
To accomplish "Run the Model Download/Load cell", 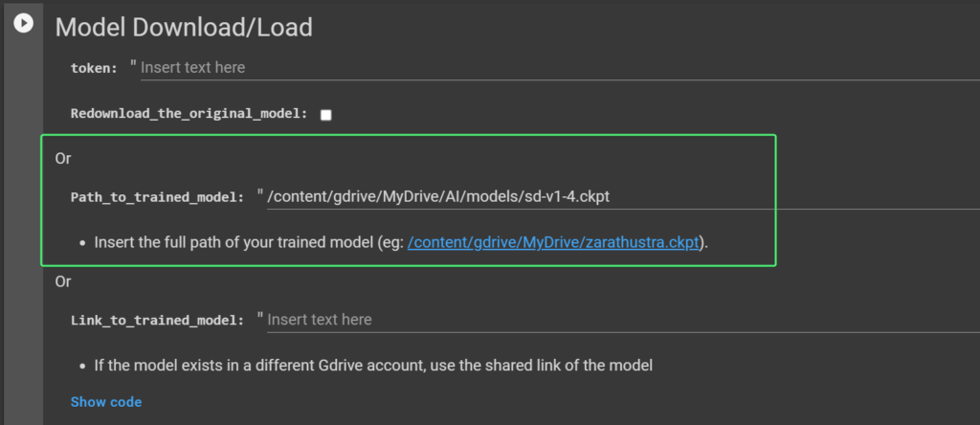I will coord(24,24).
